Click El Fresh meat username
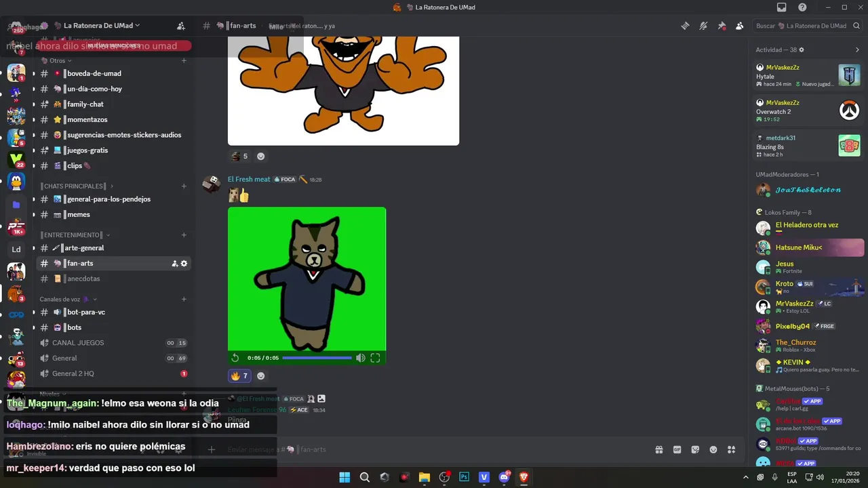Image resolution: width=868 pixels, height=488 pixels. click(249, 180)
